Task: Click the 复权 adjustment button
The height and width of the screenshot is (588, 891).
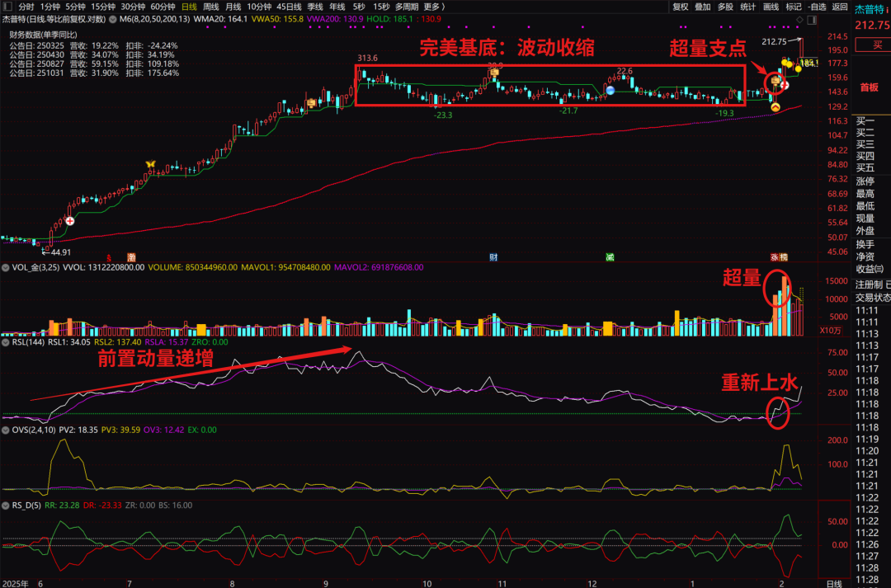Action: (680, 7)
